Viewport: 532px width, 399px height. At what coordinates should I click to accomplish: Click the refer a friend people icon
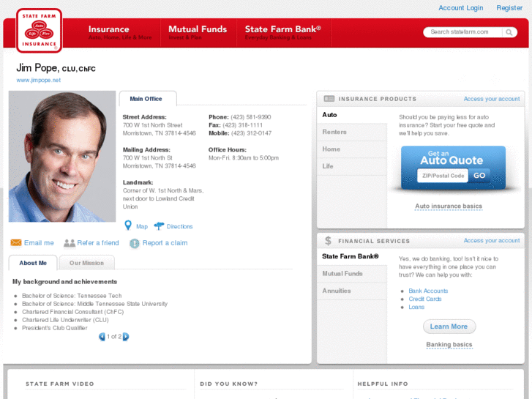(70, 243)
